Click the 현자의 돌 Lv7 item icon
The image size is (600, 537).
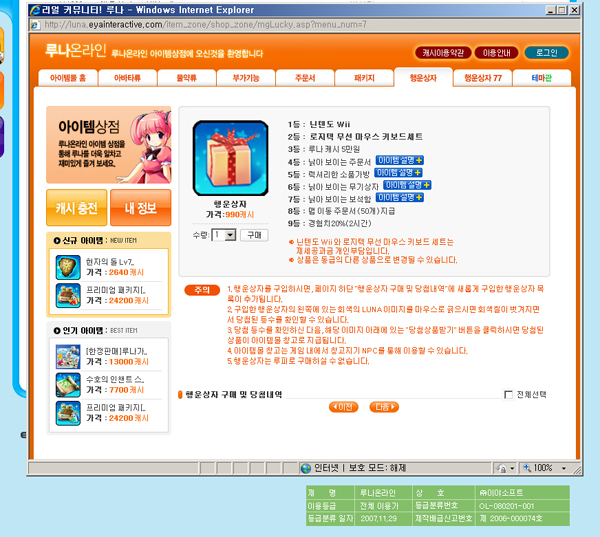[x=68, y=267]
